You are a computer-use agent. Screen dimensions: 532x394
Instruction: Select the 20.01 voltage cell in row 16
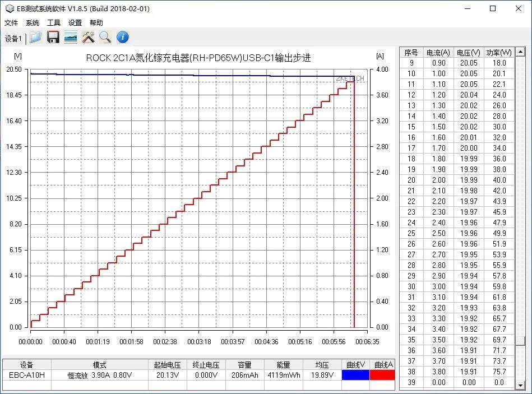click(x=469, y=137)
